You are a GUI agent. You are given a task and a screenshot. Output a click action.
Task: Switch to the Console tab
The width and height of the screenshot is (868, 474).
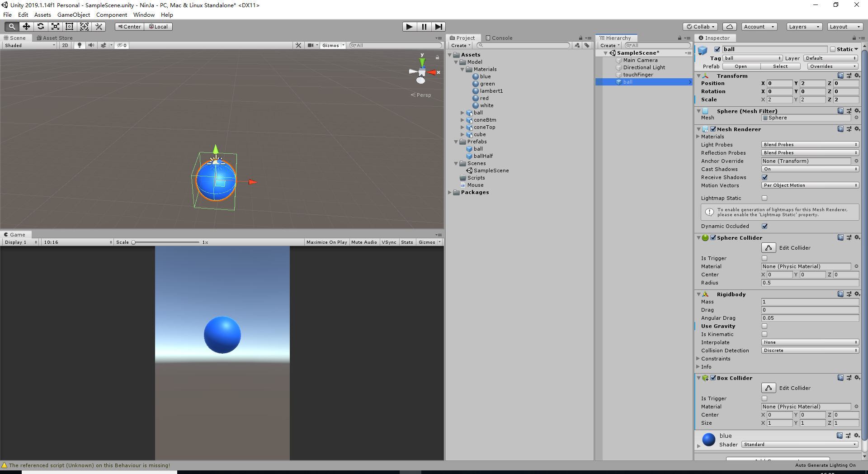[499, 38]
